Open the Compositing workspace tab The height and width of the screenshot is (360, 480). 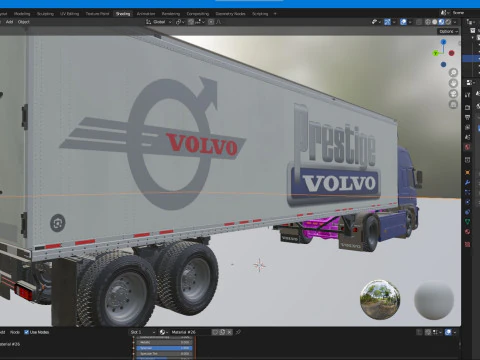pyautogui.click(x=198, y=14)
